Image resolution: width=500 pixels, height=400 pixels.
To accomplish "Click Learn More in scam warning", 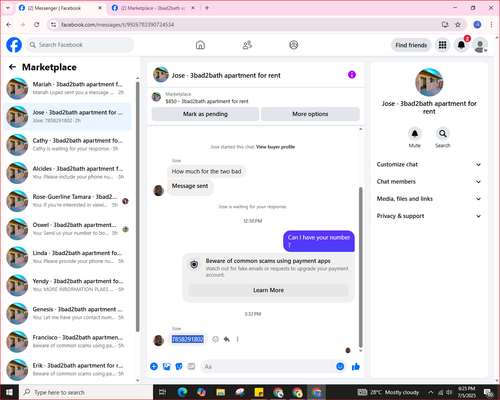I will coord(268,290).
